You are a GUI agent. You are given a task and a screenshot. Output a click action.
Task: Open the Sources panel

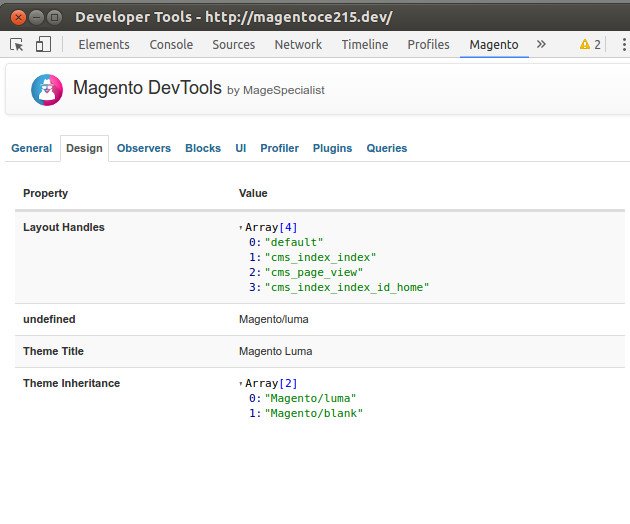tap(233, 45)
